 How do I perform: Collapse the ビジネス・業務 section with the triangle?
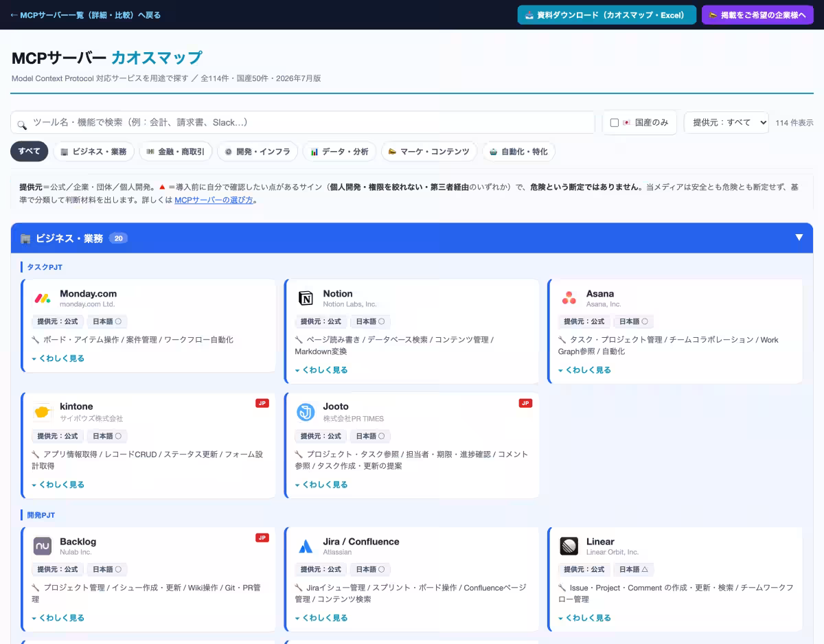point(799,238)
